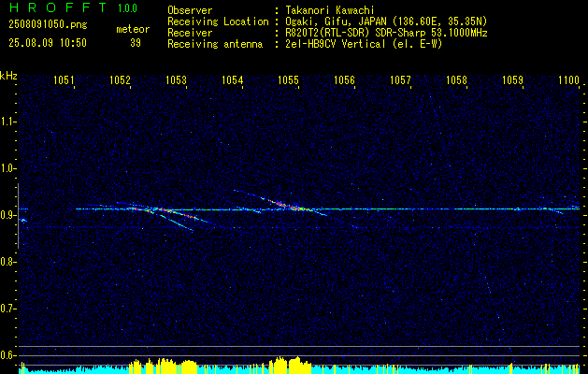The height and width of the screenshot is (374, 588).
Task: Click the 1052 time axis label
Action: coord(120,79)
